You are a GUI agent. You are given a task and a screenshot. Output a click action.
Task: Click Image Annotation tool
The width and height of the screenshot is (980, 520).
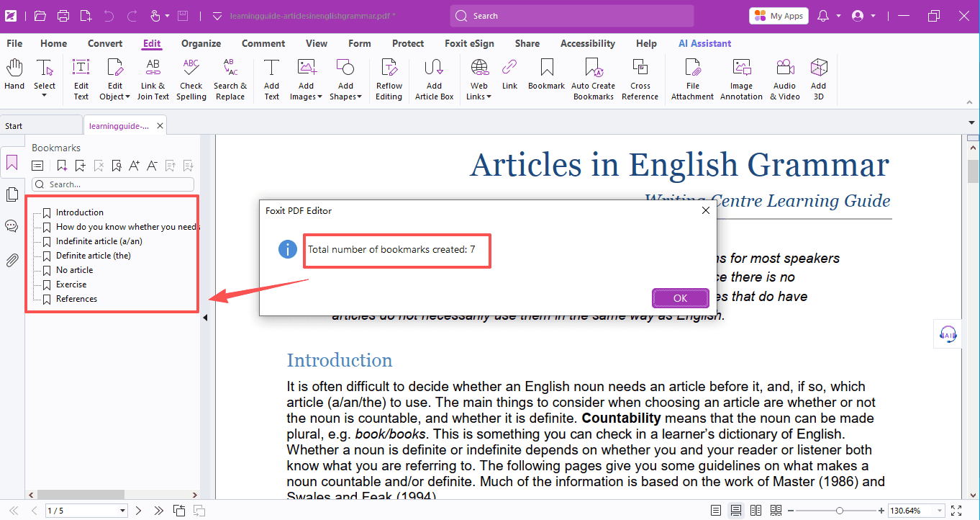pos(742,79)
